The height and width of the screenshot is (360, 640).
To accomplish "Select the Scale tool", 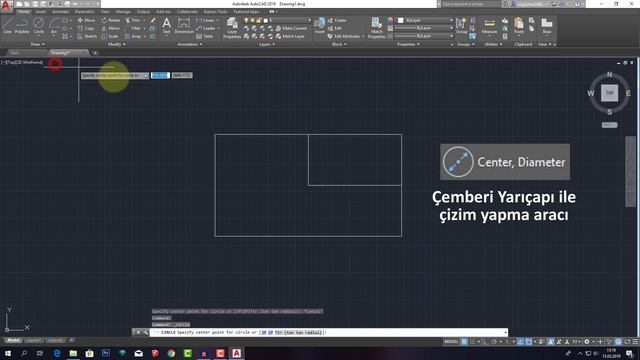I will (x=110, y=36).
